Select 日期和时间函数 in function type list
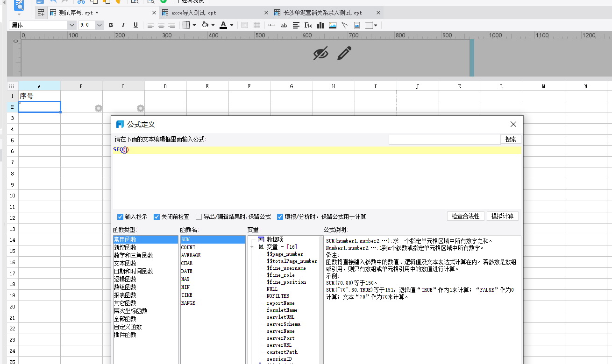The height and width of the screenshot is (364, 612). (x=133, y=271)
